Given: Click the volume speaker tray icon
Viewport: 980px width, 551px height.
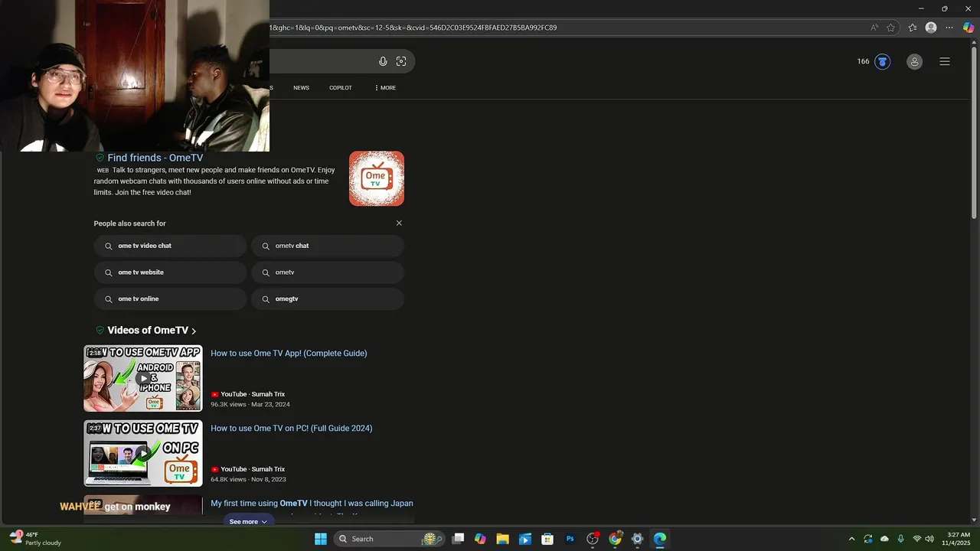Looking at the screenshot, I should click(x=929, y=539).
